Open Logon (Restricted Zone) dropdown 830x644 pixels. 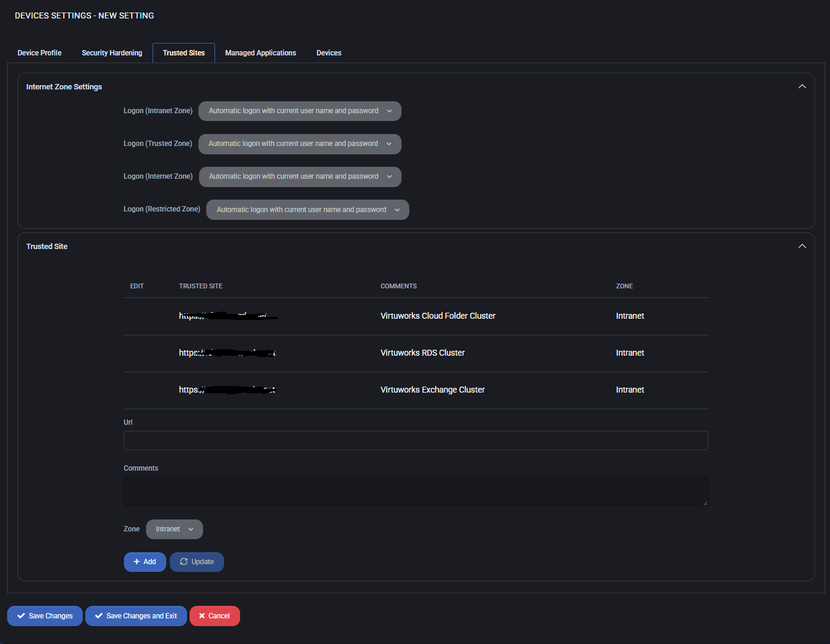pos(307,210)
